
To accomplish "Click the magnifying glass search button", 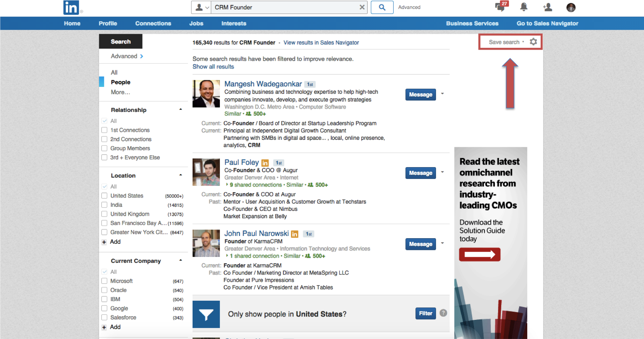I will [x=382, y=7].
